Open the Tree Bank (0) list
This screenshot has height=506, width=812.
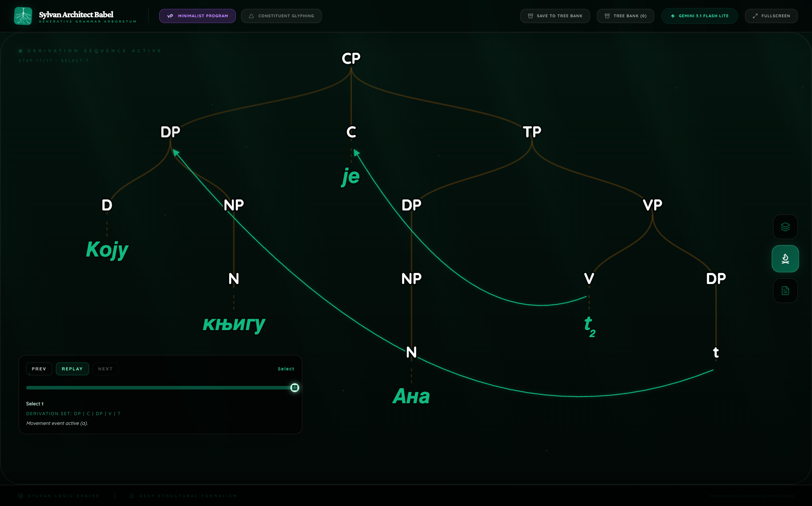click(625, 16)
